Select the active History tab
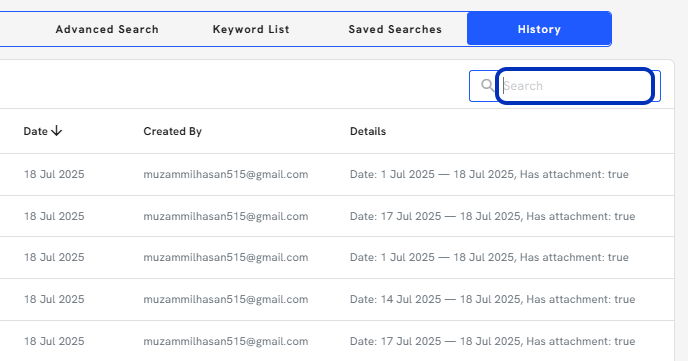The image size is (688, 361). coord(539,29)
